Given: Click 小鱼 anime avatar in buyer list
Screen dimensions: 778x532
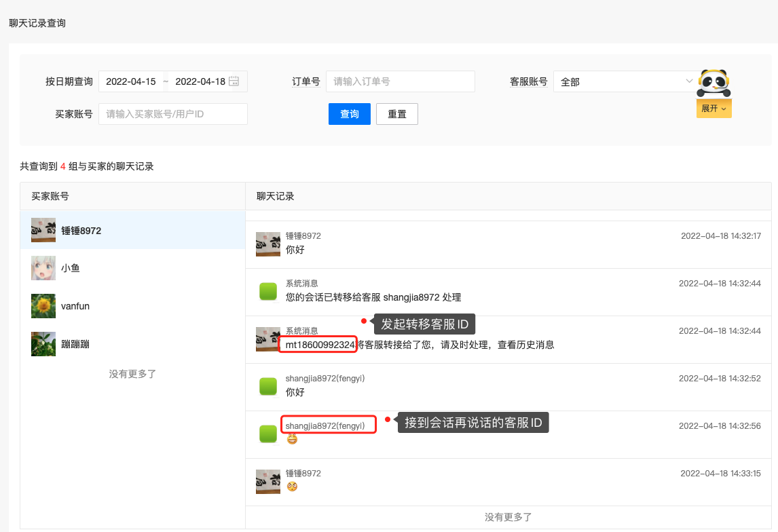Looking at the screenshot, I should [x=43, y=268].
